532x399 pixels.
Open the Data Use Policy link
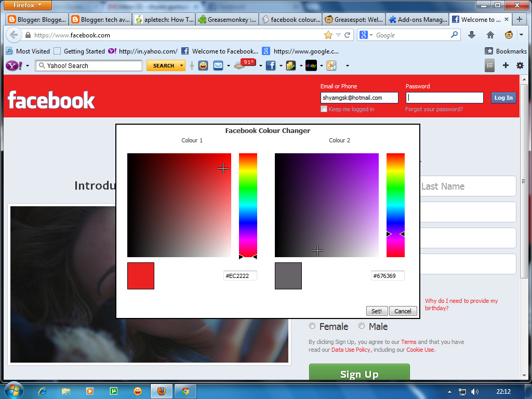[351, 350]
